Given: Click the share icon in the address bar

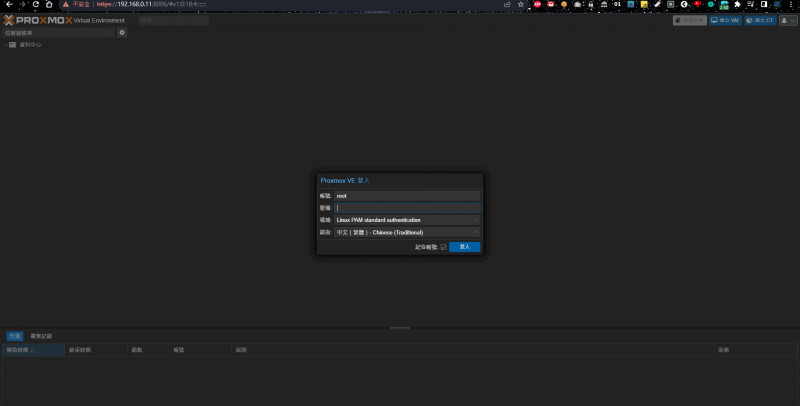Looking at the screenshot, I should click(x=507, y=5).
